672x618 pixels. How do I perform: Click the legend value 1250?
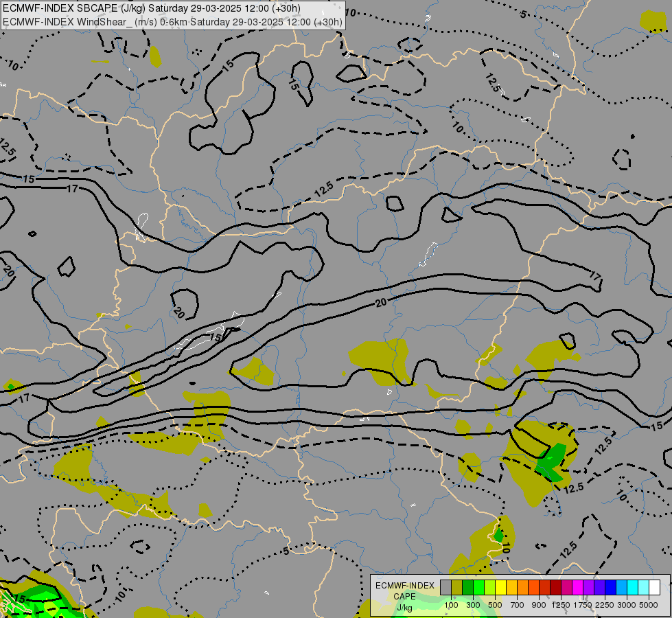pyautogui.click(x=561, y=605)
